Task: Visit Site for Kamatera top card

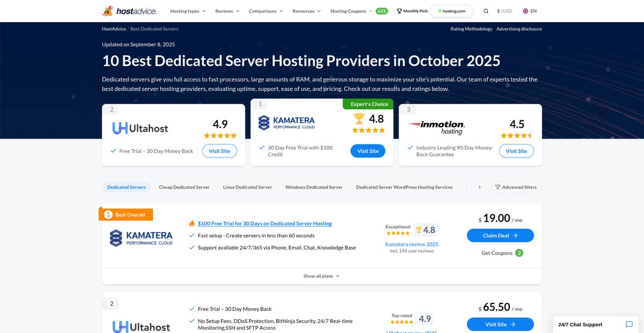Action: 368,151
